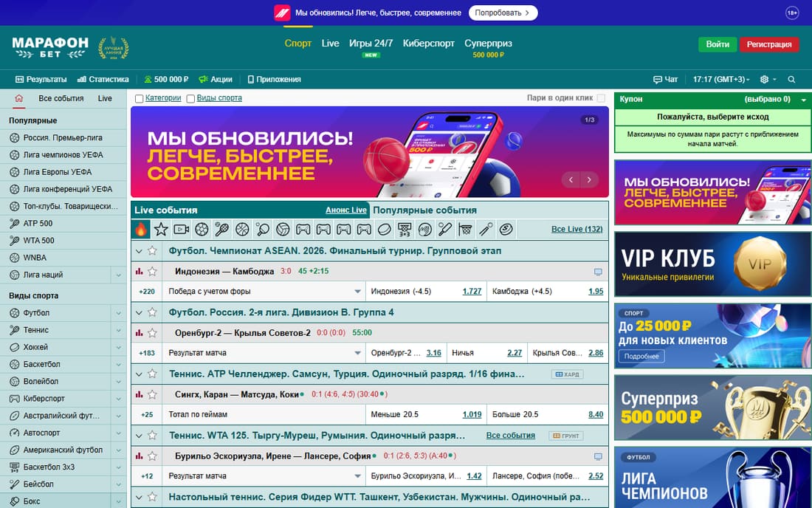Viewport: 812px width, 508px height.
Task: Click the Войти login button
Action: 718,44
